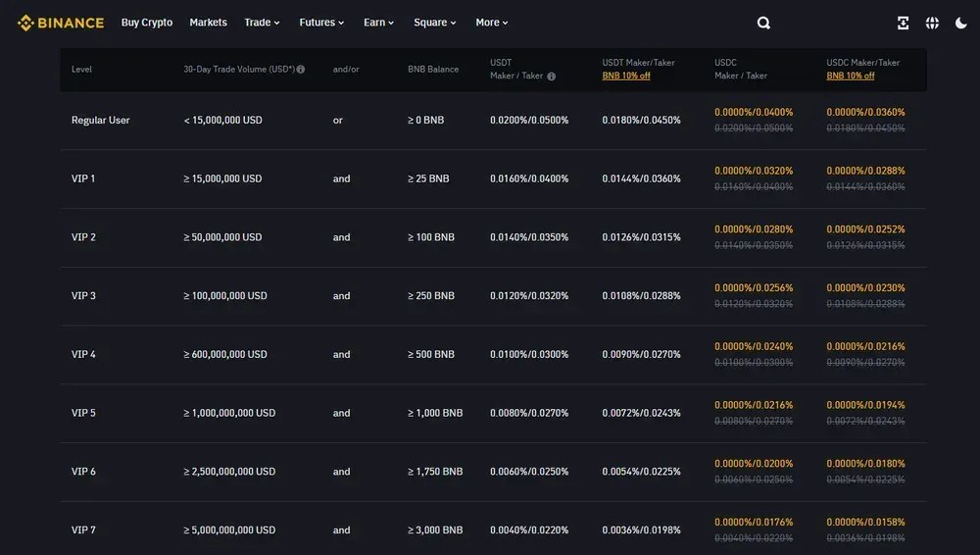
Task: Open Buy Crypto menu item
Action: 147,22
